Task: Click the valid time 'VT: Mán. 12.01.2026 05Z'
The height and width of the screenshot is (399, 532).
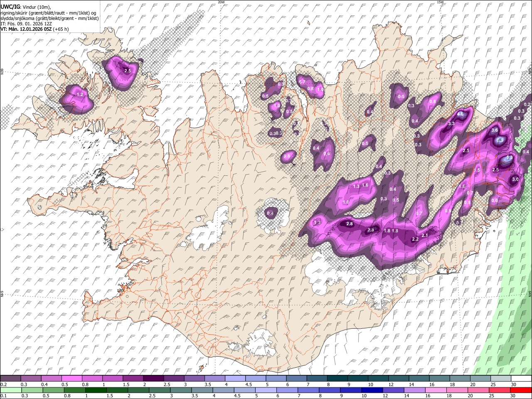Action: (x=26, y=29)
